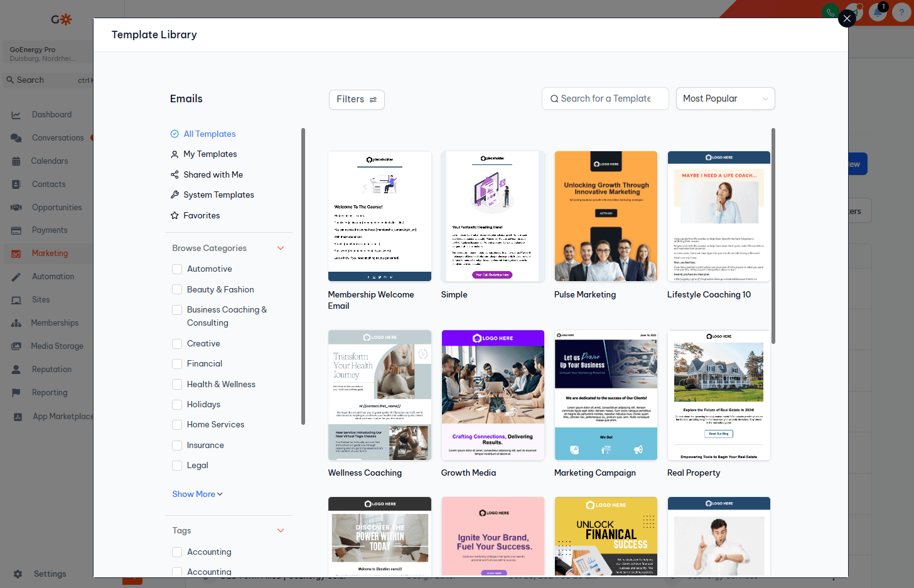The width and height of the screenshot is (914, 588).
Task: Open the Wellness Coaching template thumbnail
Action: point(380,395)
